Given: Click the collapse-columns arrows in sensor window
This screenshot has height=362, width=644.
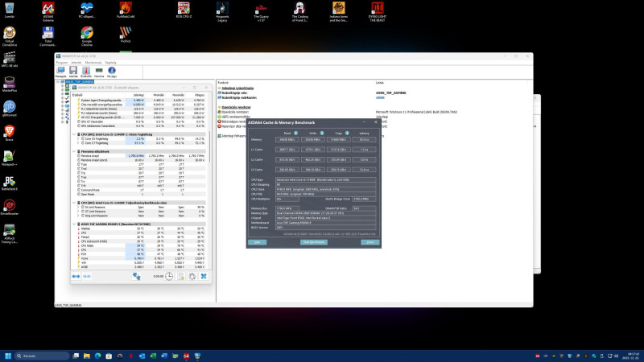Looking at the screenshot, I should tap(87, 277).
